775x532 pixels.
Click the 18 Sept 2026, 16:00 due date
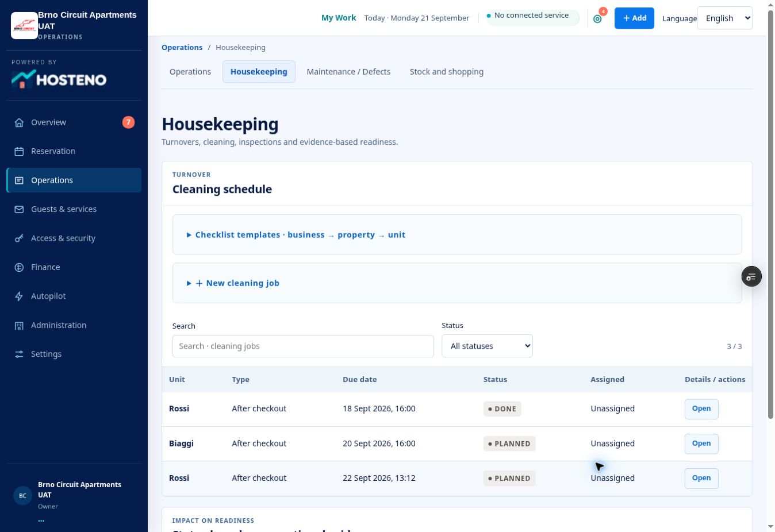[379, 408]
